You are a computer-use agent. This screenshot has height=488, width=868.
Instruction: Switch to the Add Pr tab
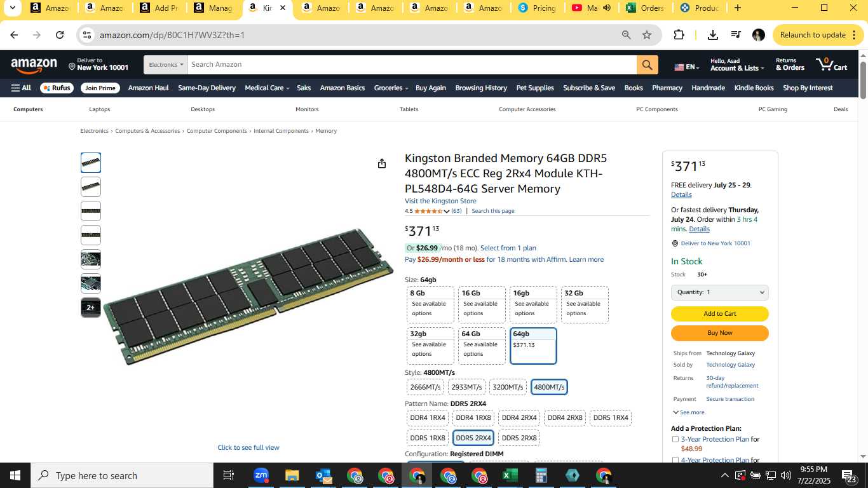pyautogui.click(x=159, y=8)
